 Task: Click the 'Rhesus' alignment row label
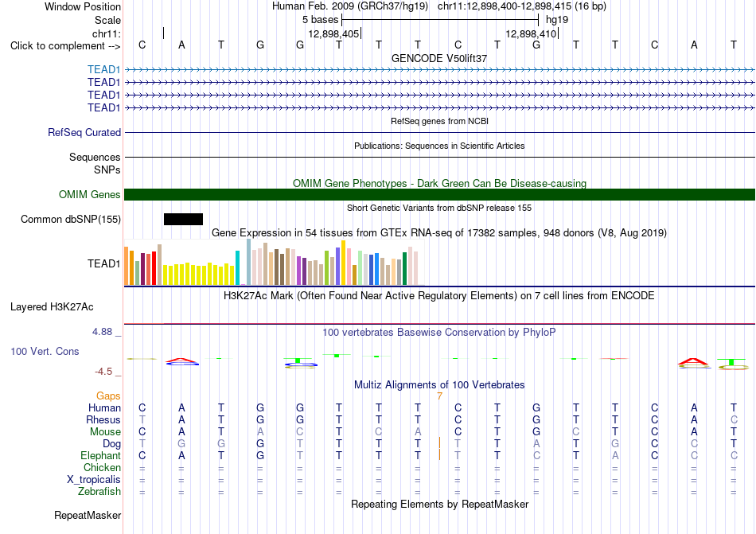point(103,420)
